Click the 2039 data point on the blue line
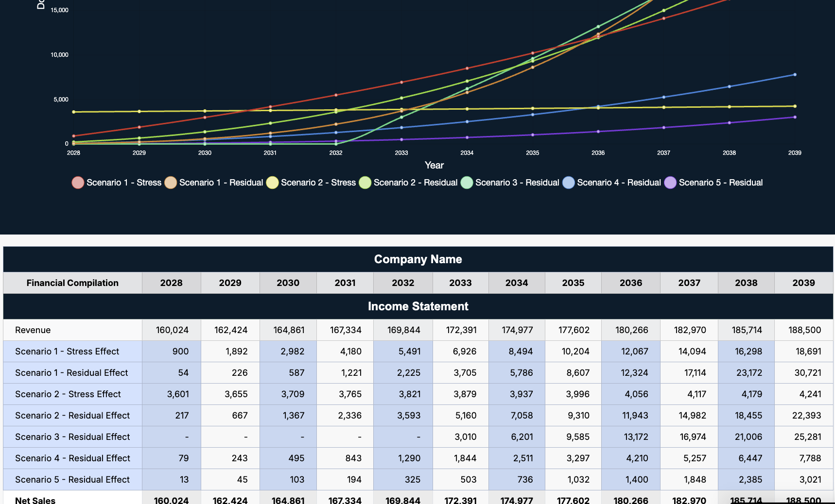Screen dimensions: 835x504 pyautogui.click(x=794, y=74)
